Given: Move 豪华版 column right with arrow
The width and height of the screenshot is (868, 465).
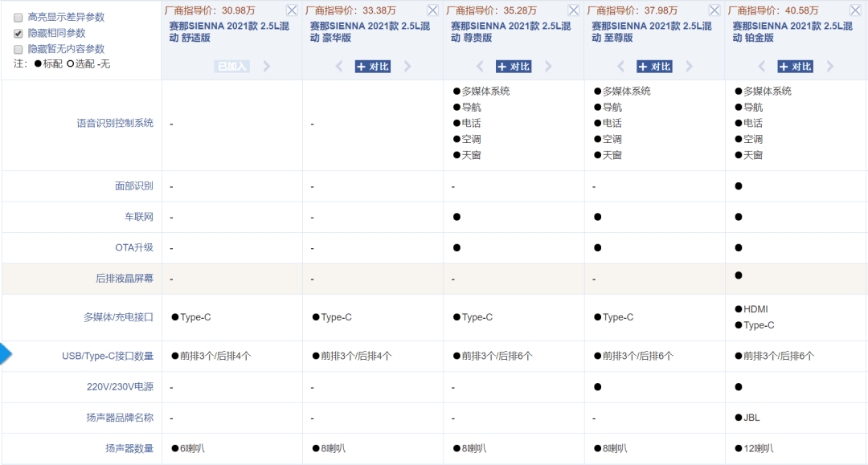Looking at the screenshot, I should coord(407,67).
